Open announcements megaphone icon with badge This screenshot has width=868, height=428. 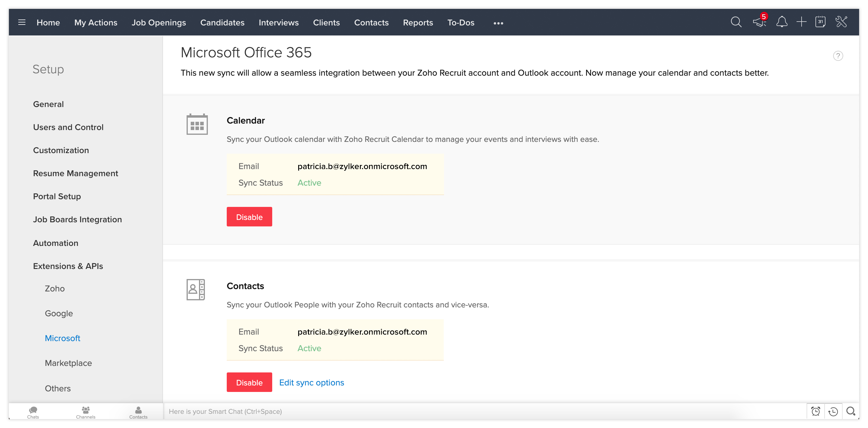click(x=759, y=22)
